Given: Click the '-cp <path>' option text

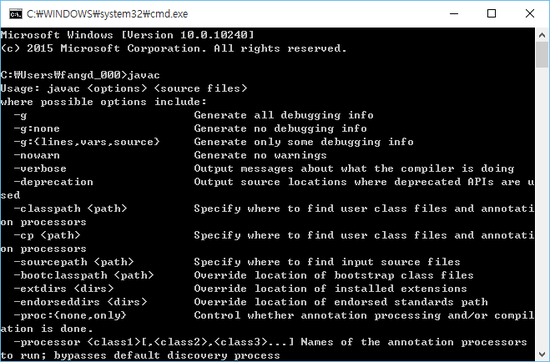Looking at the screenshot, I should point(47,235).
